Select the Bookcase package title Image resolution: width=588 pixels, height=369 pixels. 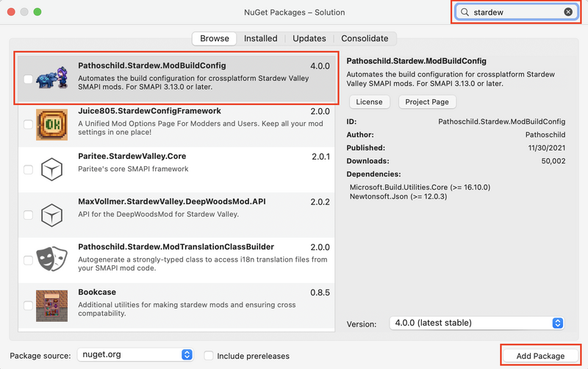(x=97, y=292)
